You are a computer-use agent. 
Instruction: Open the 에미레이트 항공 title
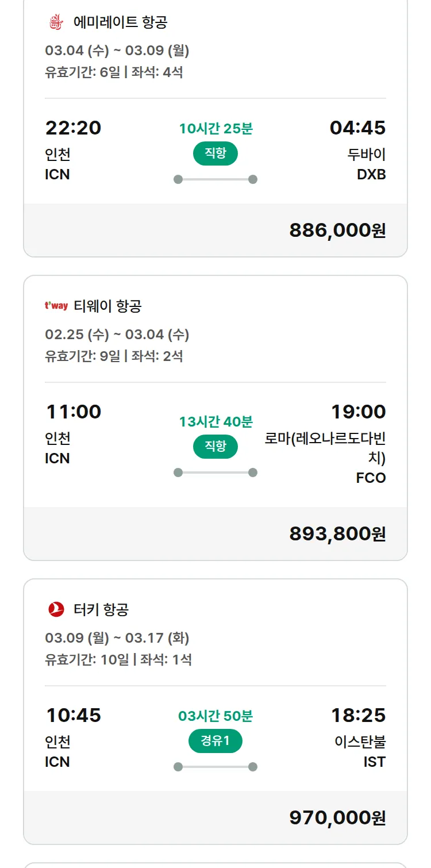[x=121, y=23]
